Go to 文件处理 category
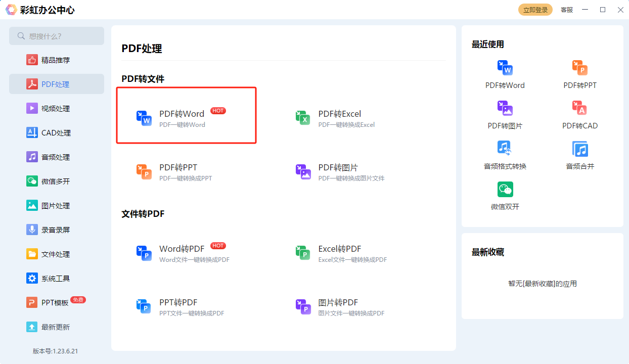629x364 pixels. (x=57, y=254)
